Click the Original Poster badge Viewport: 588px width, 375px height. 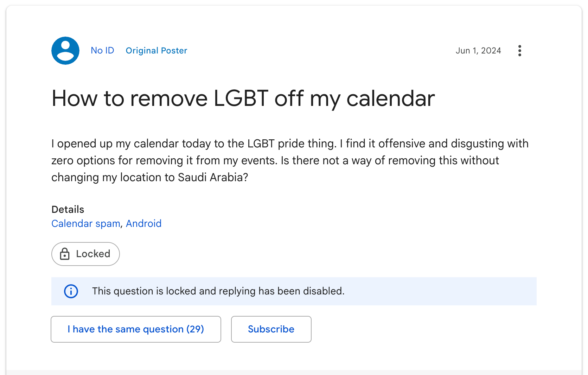pos(156,51)
